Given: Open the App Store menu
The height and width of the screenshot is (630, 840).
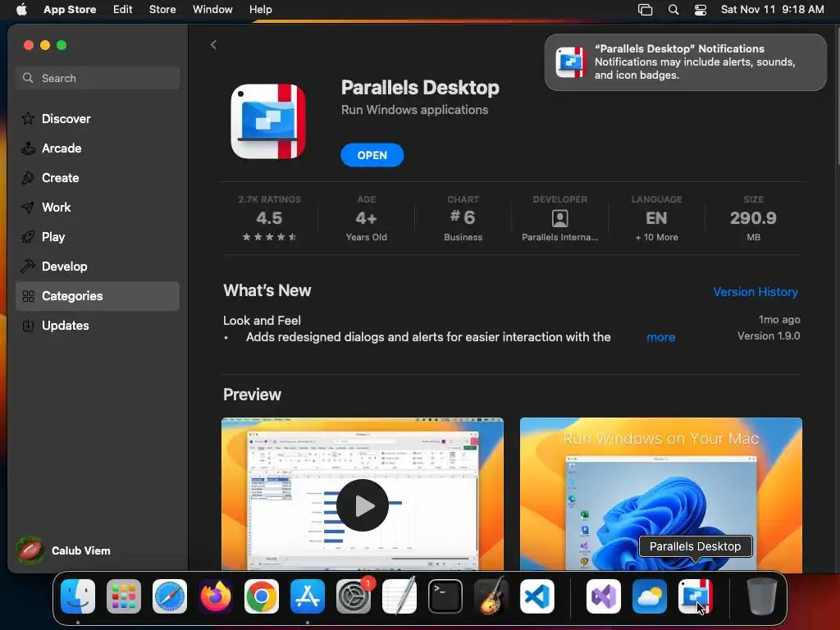Looking at the screenshot, I should pyautogui.click(x=70, y=10).
